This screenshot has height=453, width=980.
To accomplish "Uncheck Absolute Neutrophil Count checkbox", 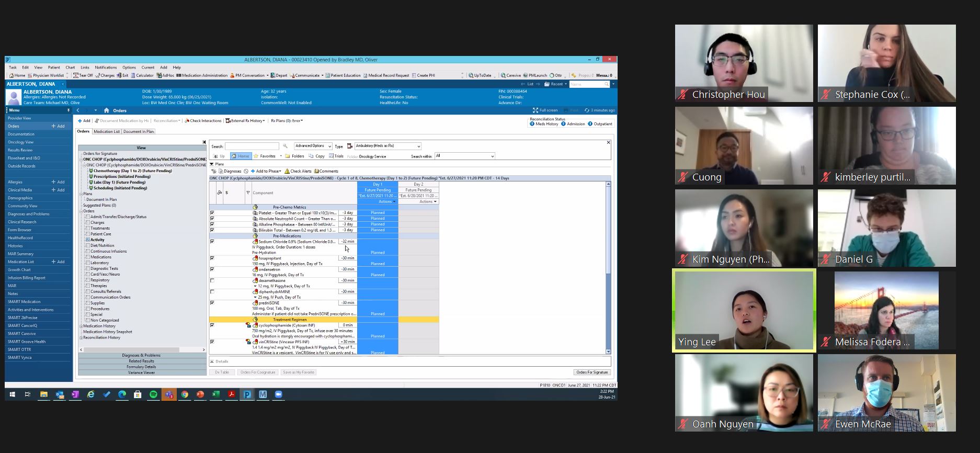I will pyautogui.click(x=212, y=219).
